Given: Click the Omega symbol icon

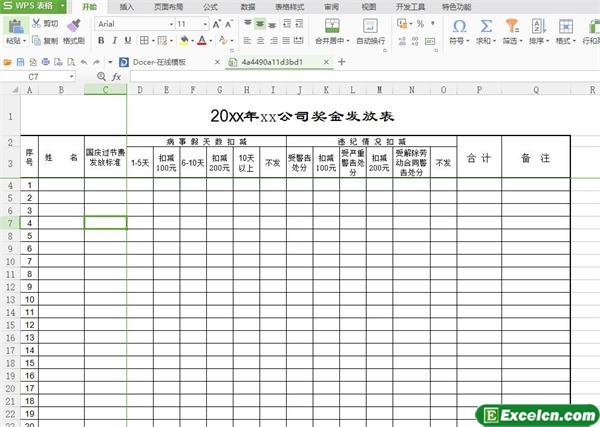Looking at the screenshot, I should 459,26.
